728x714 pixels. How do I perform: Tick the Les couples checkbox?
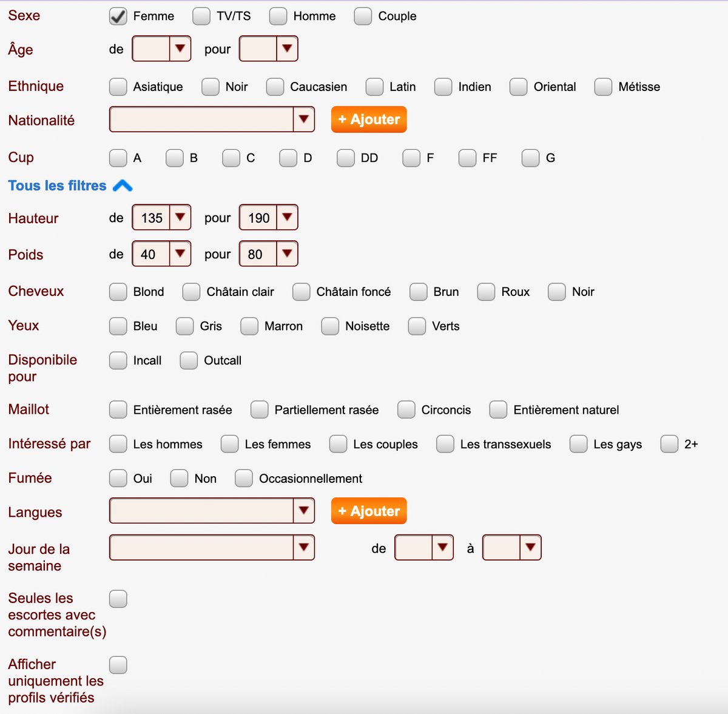point(339,444)
